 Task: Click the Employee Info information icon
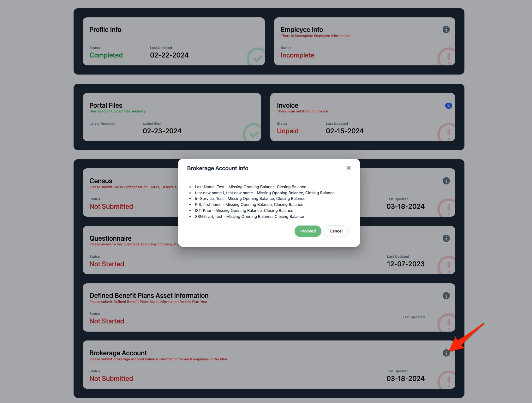click(446, 30)
